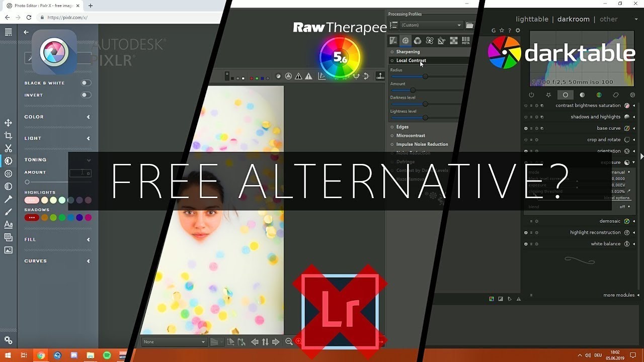Toggle base curve module power button
Screen dimensions: 644x362
click(526, 128)
